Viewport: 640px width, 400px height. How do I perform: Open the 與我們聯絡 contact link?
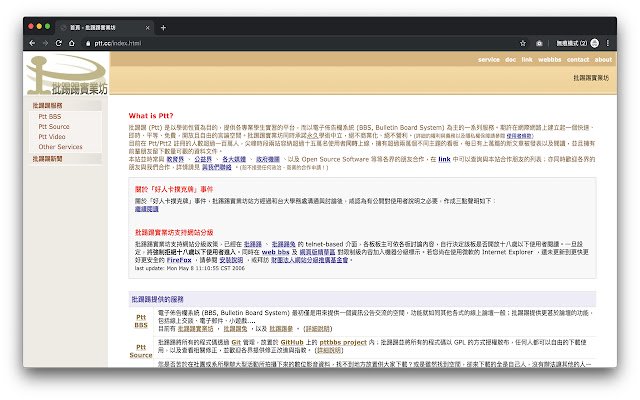click(217, 167)
